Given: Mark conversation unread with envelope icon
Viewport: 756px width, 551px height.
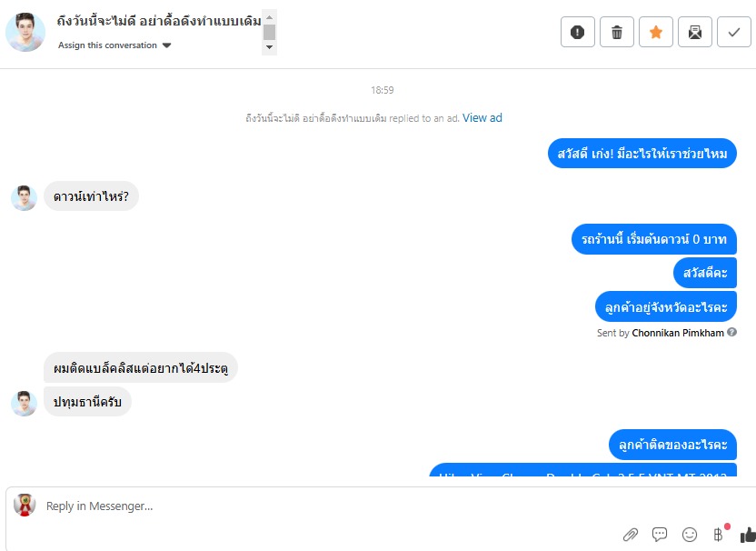Looking at the screenshot, I should click(695, 32).
